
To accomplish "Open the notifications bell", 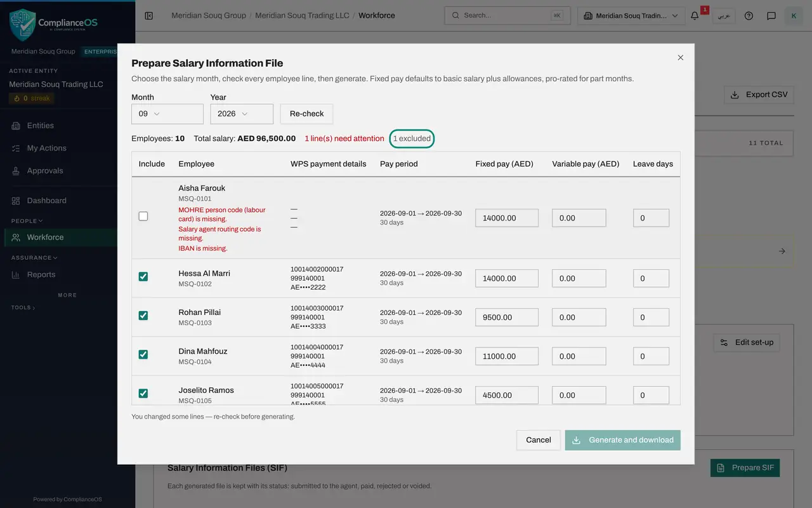I will click(x=695, y=15).
